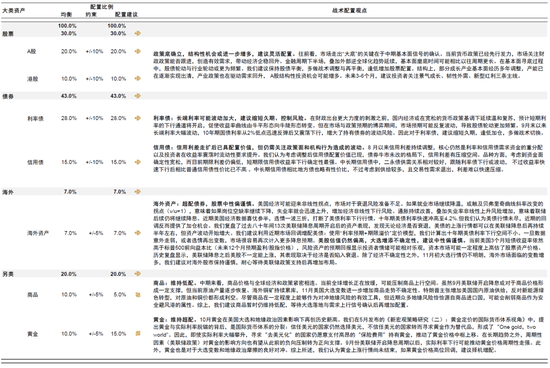Select 另类 row 均衡 value 20.0%
Viewport: 550px width, 368px height.
point(69,274)
